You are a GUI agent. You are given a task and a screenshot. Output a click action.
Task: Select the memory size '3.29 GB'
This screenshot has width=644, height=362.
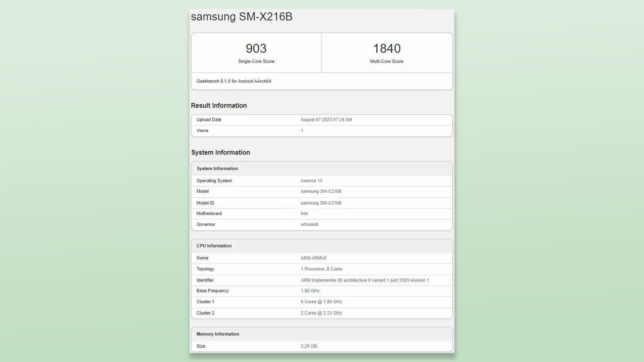pos(309,346)
